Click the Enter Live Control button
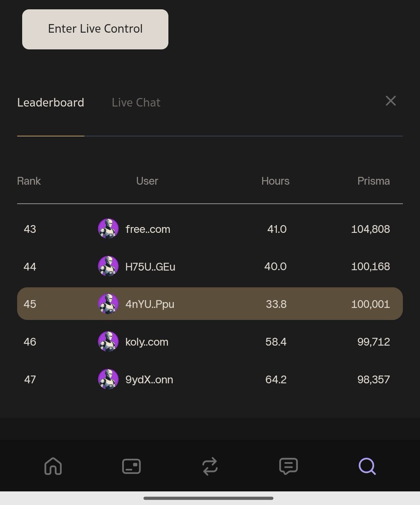420x505 pixels. click(95, 29)
